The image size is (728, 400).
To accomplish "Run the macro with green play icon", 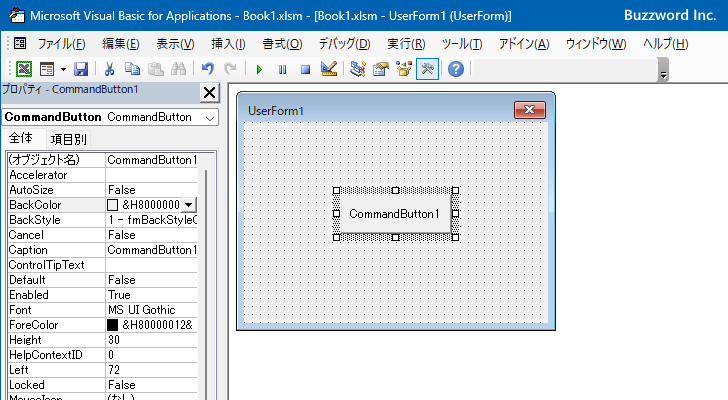I will (259, 69).
